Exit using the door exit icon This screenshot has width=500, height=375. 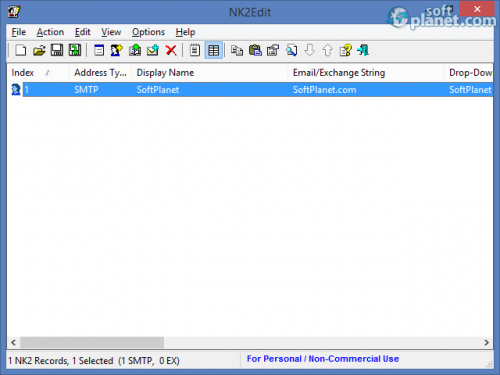pyautogui.click(x=363, y=50)
